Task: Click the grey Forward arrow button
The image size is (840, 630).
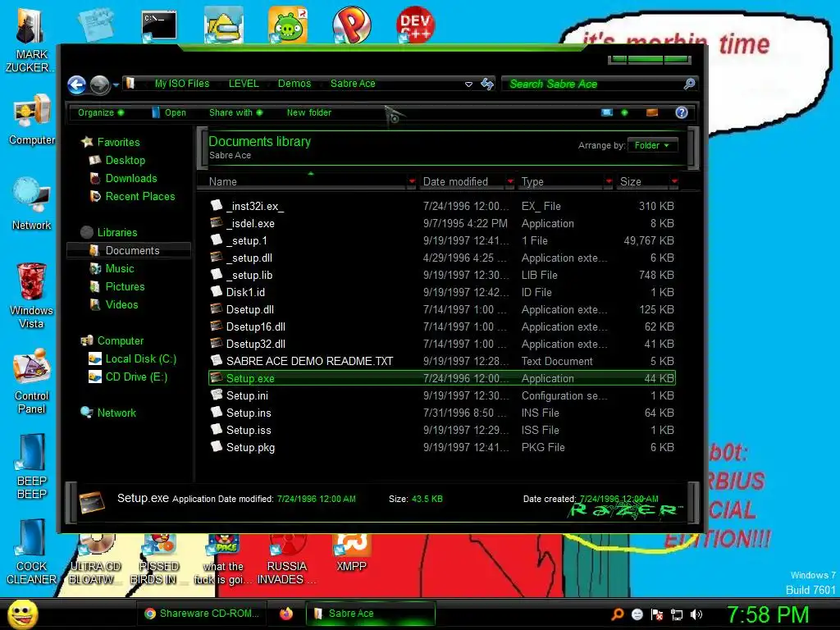Action: [99, 84]
